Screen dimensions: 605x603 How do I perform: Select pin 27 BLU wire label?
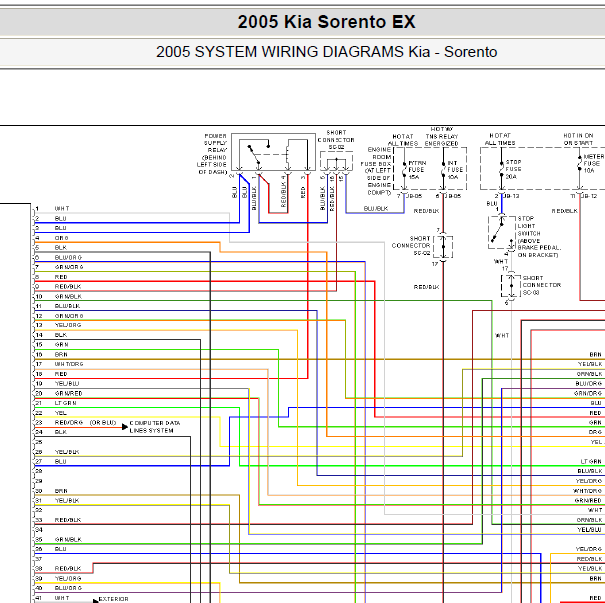tap(61, 461)
